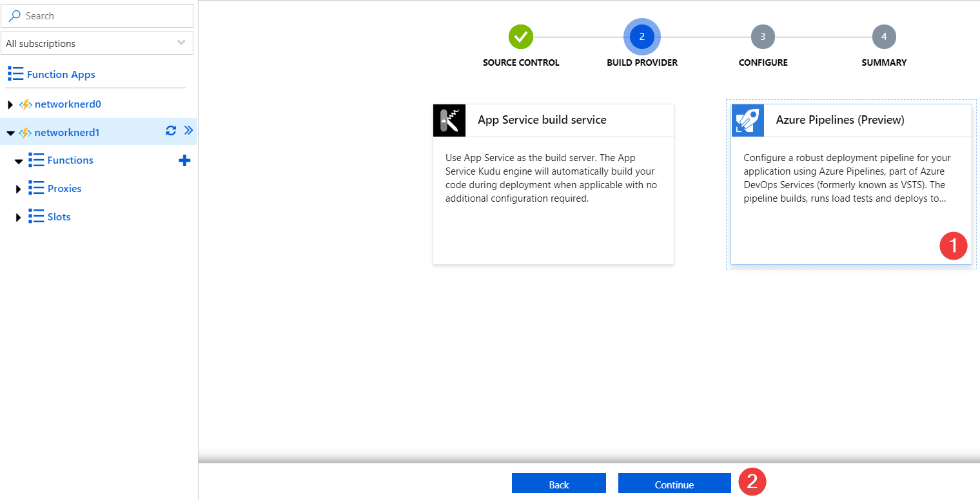Click the Azure Pipelines description text
The image size is (980, 500).
point(847,178)
